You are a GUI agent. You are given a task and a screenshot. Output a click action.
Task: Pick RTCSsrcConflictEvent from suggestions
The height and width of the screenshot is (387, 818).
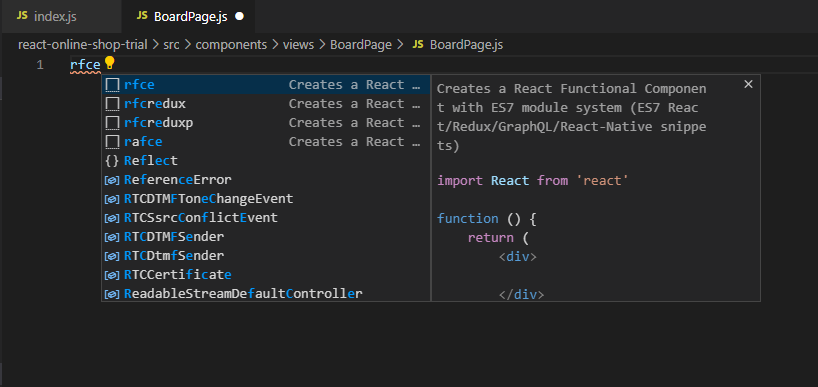click(x=266, y=217)
